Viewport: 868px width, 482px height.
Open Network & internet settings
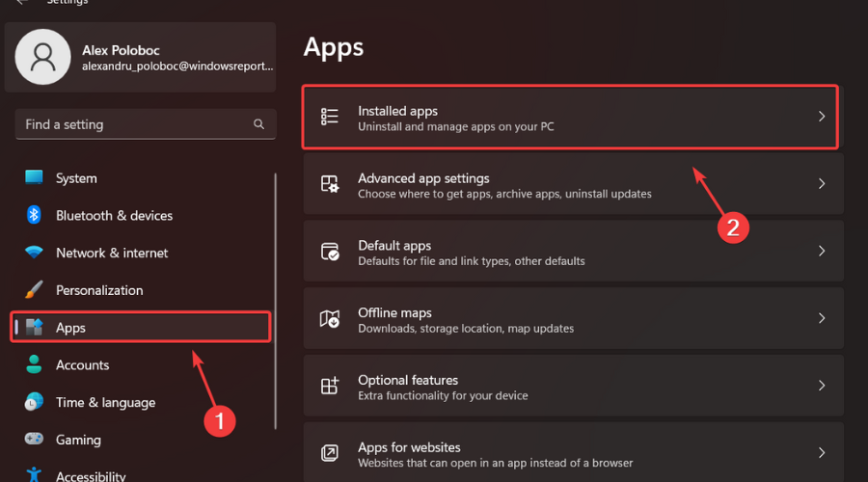(111, 253)
